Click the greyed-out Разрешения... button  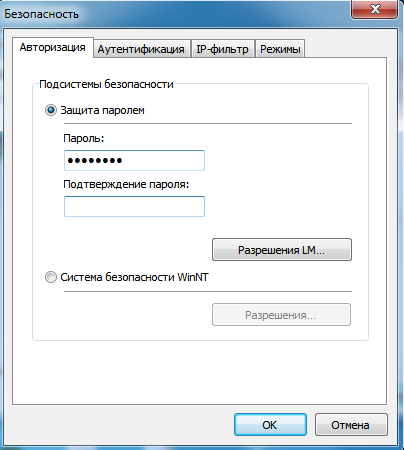(x=281, y=314)
